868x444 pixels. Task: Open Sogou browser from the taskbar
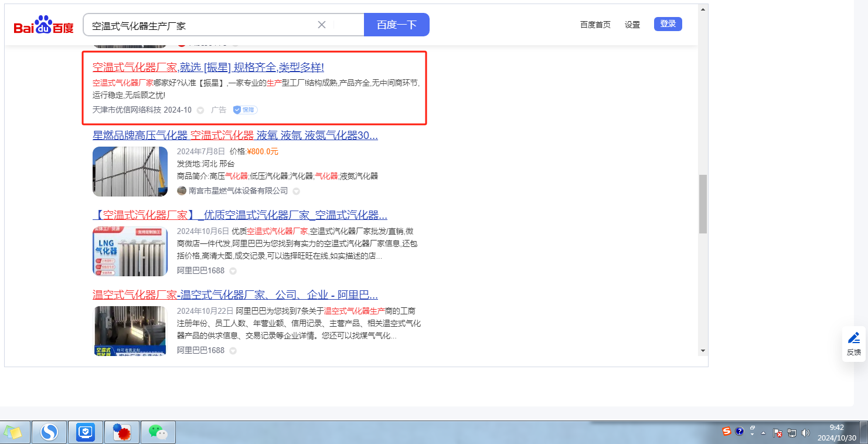click(49, 432)
